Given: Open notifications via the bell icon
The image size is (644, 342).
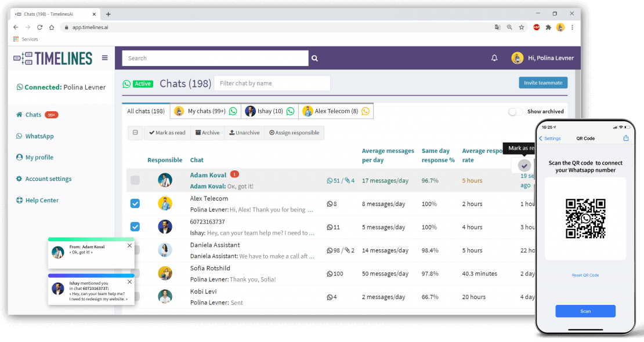Looking at the screenshot, I should tap(494, 58).
